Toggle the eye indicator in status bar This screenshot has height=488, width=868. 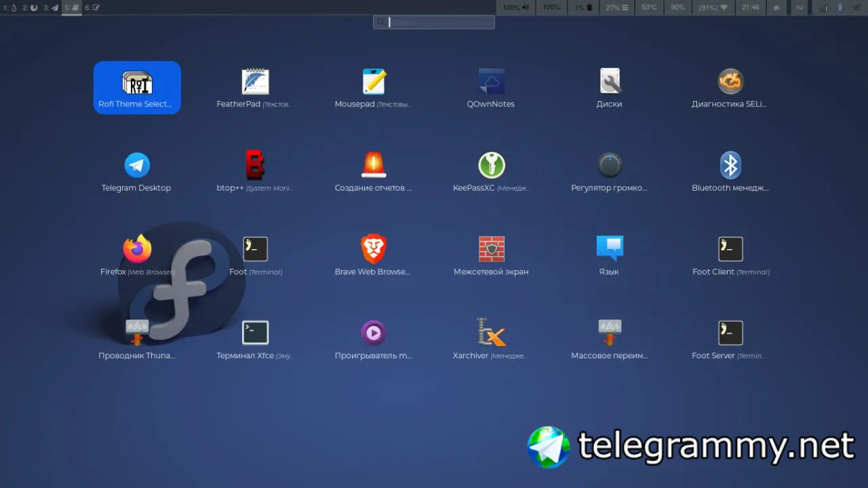pos(777,7)
